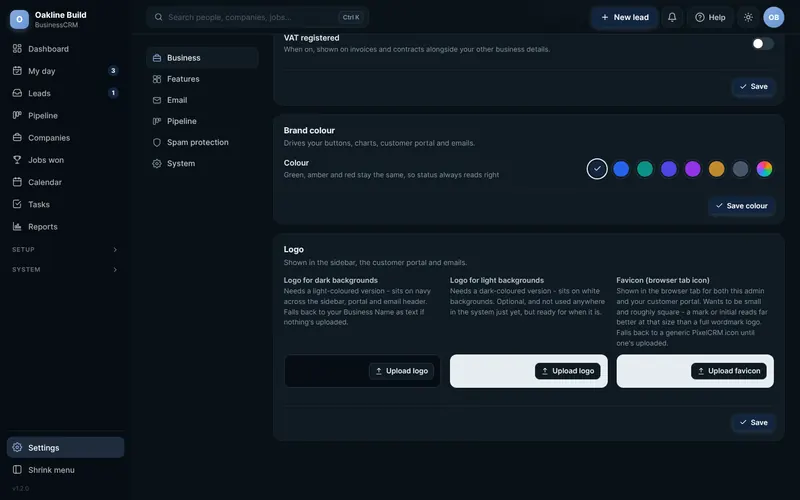Upload logo for dark backgrounds

pos(402,371)
